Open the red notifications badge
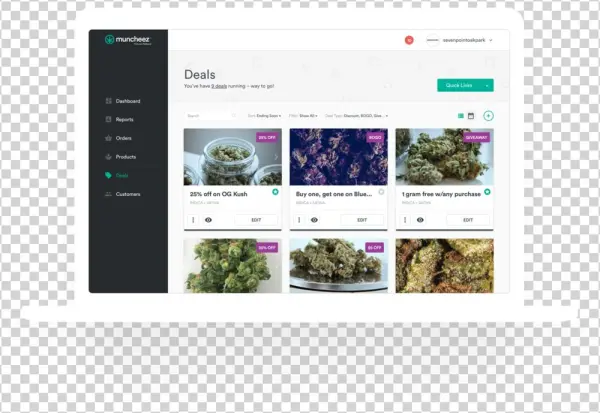 tap(409, 40)
